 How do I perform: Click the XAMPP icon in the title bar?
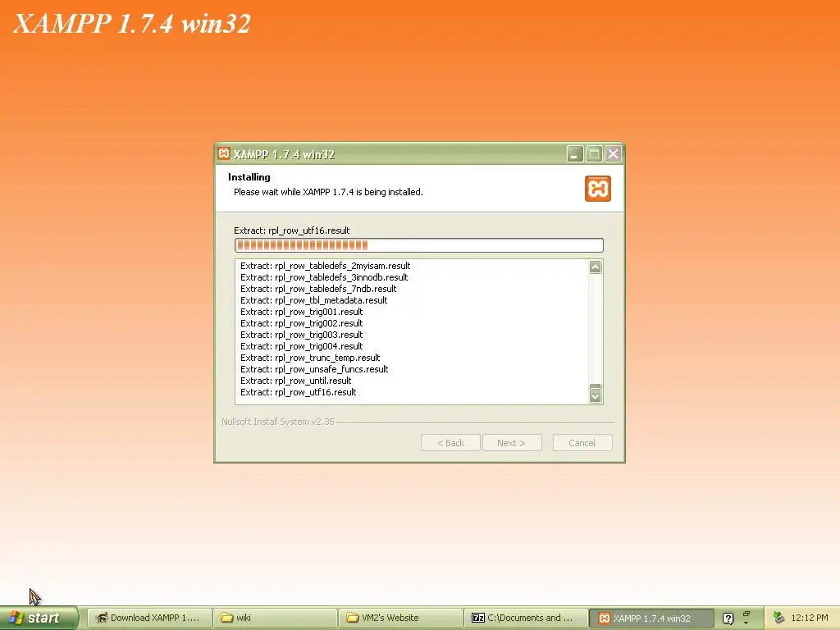click(224, 153)
